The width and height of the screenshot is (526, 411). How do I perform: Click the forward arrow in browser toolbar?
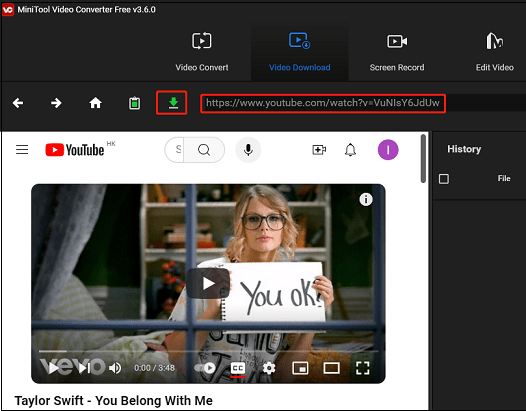pyautogui.click(x=56, y=103)
